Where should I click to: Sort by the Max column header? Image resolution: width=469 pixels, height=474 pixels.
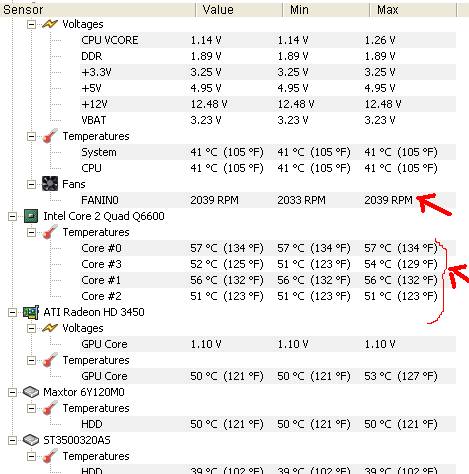[x=413, y=10]
